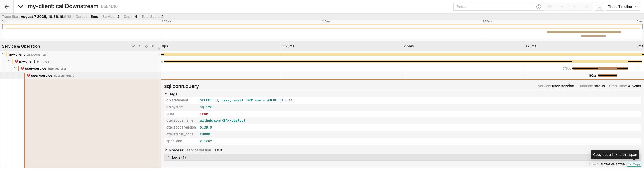Click the Start Time 4.52ms label

pyautogui.click(x=625, y=86)
